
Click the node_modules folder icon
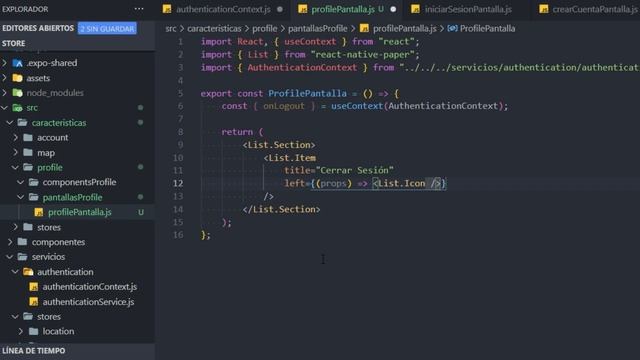(18, 93)
